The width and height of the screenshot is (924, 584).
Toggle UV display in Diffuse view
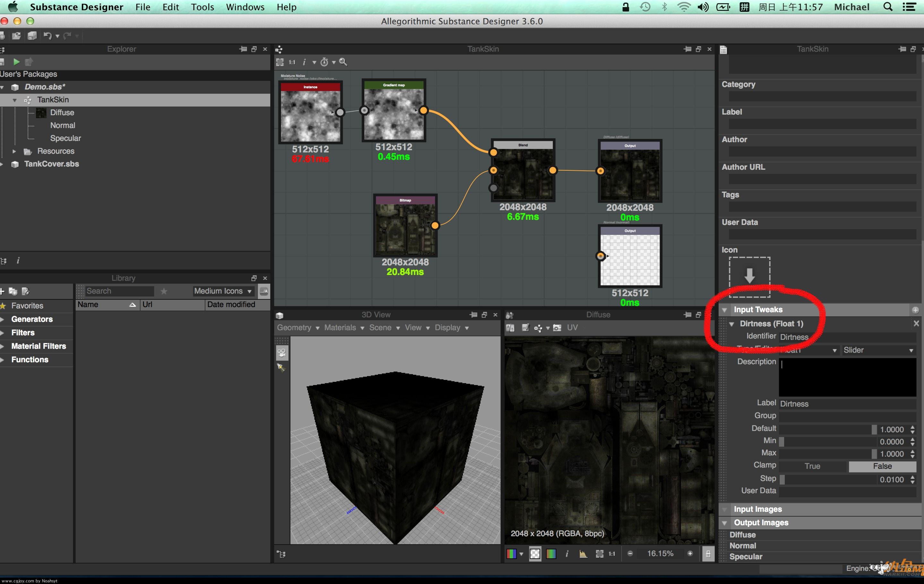click(572, 328)
